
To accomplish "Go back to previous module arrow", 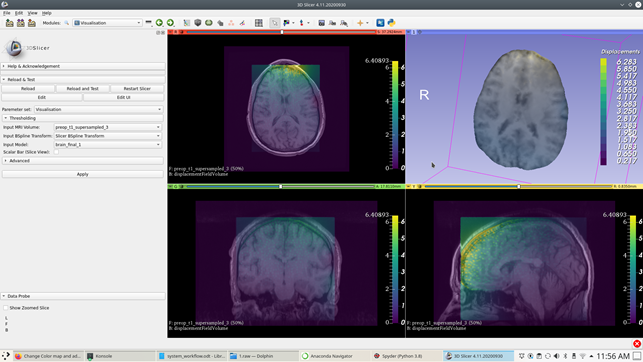I will (x=159, y=23).
